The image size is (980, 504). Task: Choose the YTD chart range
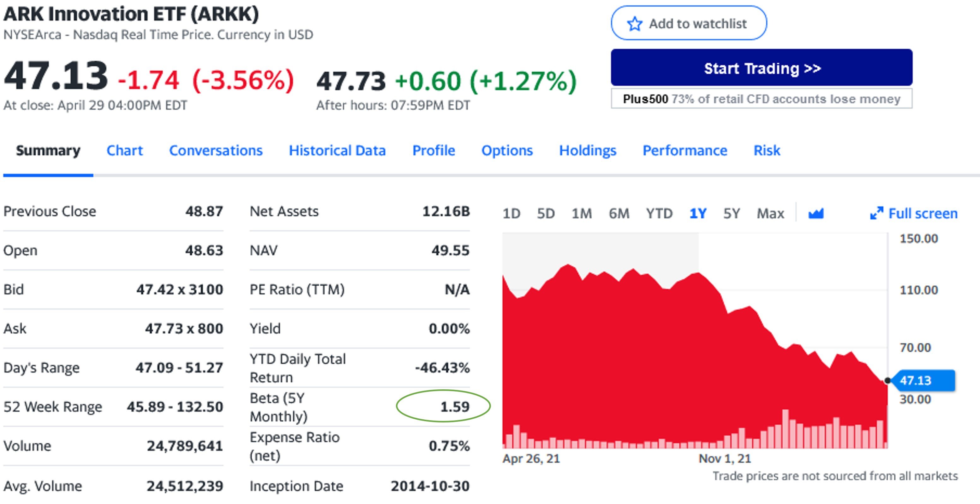[659, 214]
